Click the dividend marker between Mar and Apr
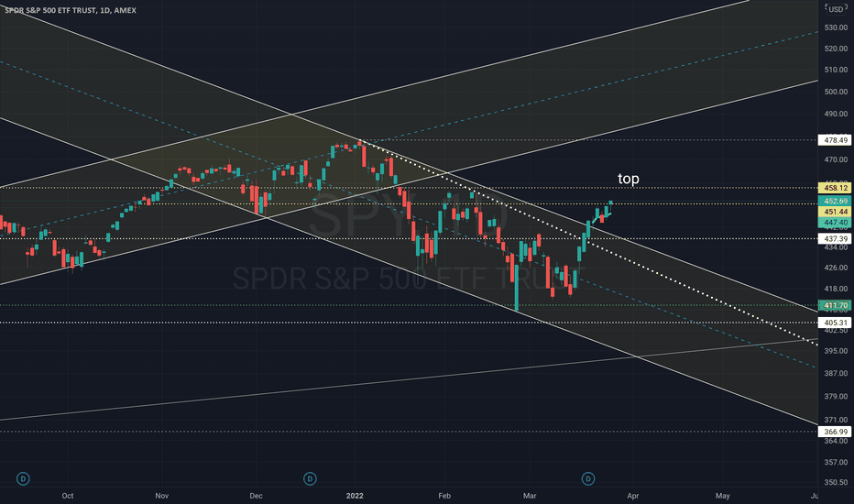The height and width of the screenshot is (504, 854). [x=588, y=479]
